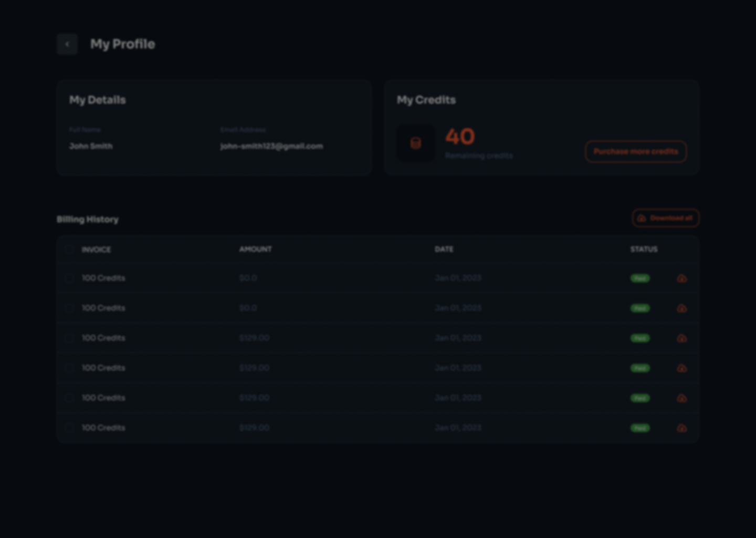
Task: Click the Purchase more credits button
Action: 635,151
